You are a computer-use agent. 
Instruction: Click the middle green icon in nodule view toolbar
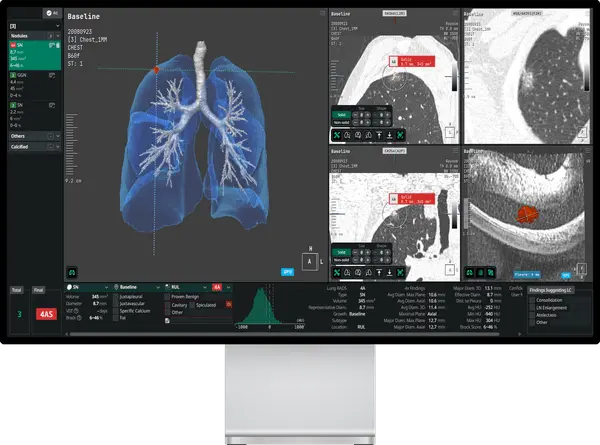(x=480, y=272)
